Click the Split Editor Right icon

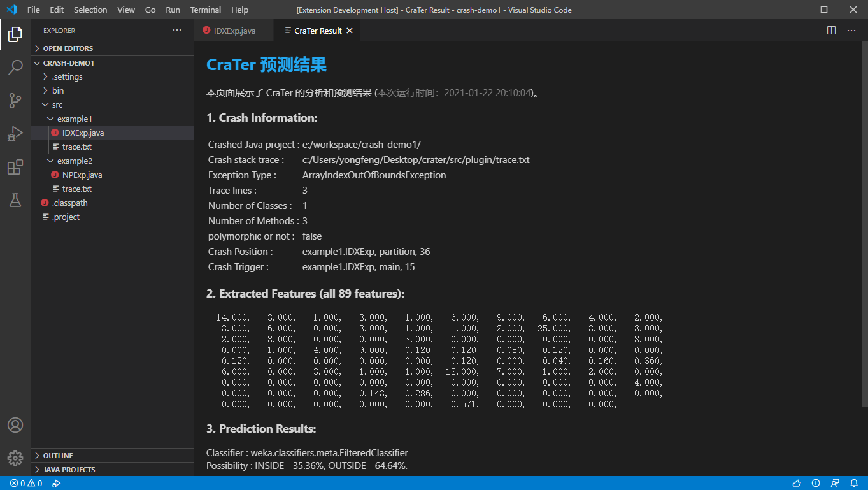[x=831, y=31]
